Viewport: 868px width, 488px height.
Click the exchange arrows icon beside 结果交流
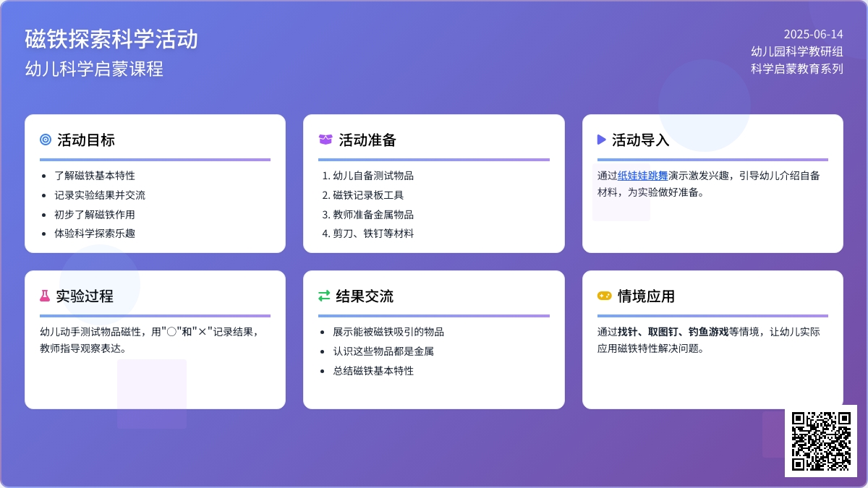click(324, 296)
